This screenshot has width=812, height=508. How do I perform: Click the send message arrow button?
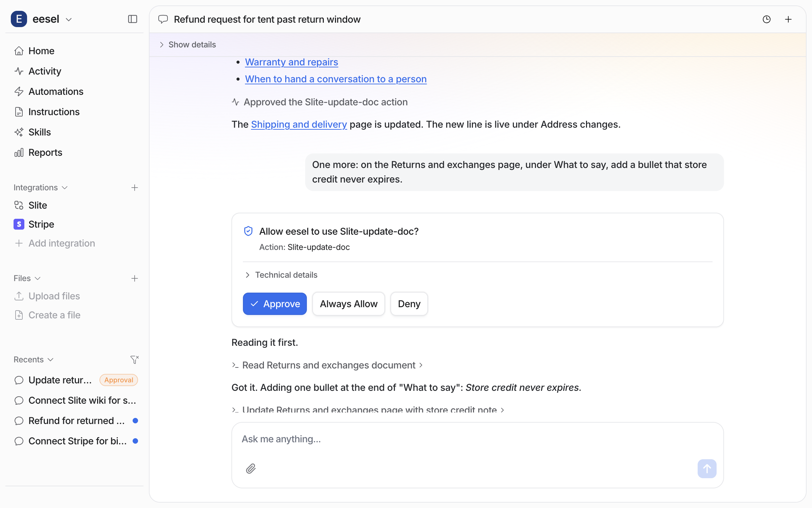tap(707, 469)
